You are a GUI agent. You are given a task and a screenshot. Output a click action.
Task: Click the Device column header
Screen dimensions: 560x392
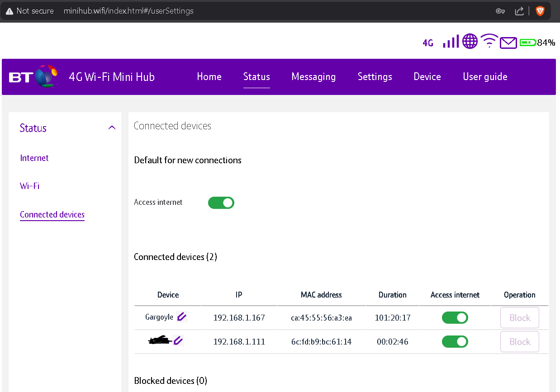coord(168,295)
